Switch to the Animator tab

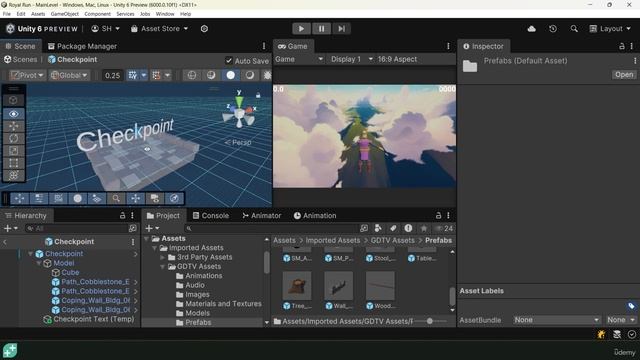[x=262, y=216]
